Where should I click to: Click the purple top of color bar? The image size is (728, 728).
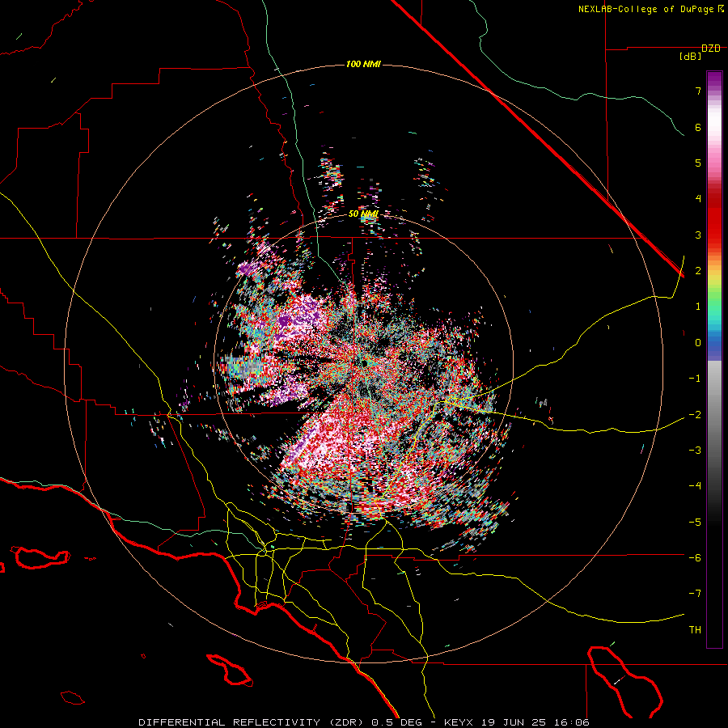tap(714, 80)
